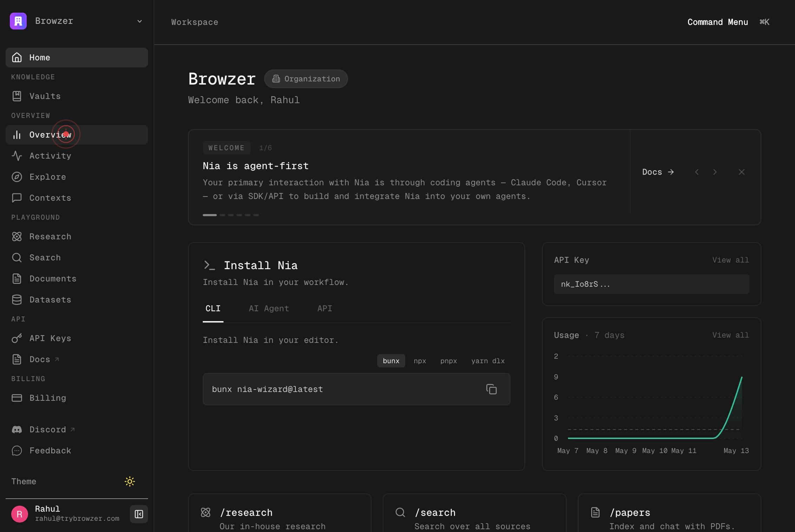Open Vaults from the sidebar
Viewport: 795px width, 532px height.
click(x=77, y=96)
